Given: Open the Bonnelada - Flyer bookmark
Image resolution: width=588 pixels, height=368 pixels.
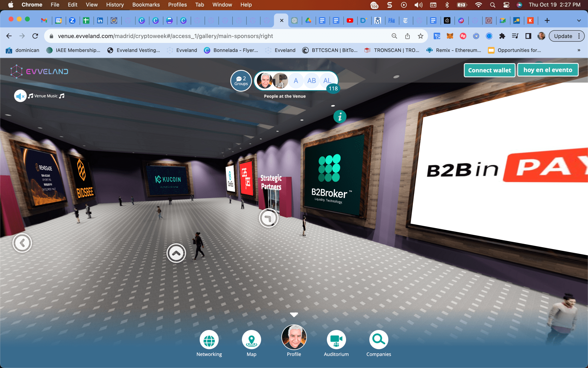Looking at the screenshot, I should [x=231, y=50].
